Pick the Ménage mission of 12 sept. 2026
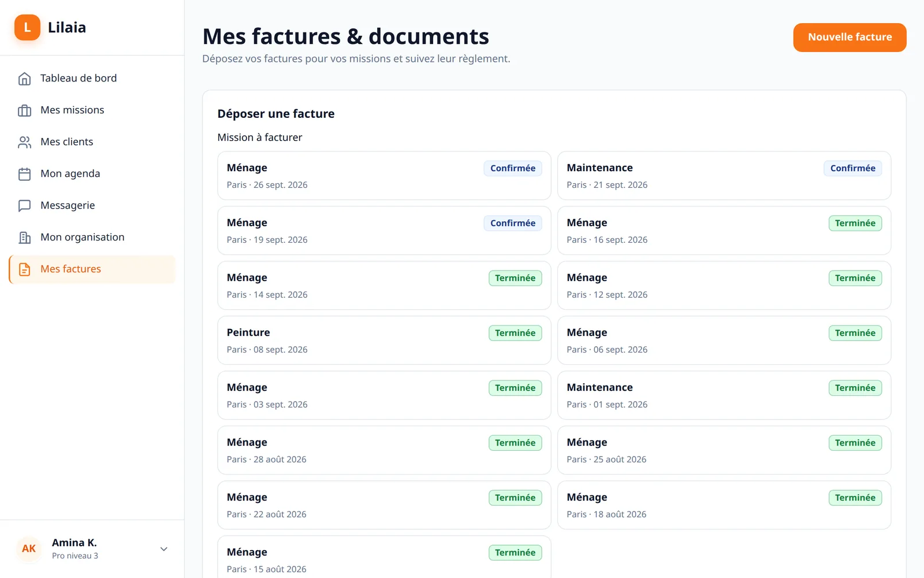This screenshot has height=578, width=924. 724,286
